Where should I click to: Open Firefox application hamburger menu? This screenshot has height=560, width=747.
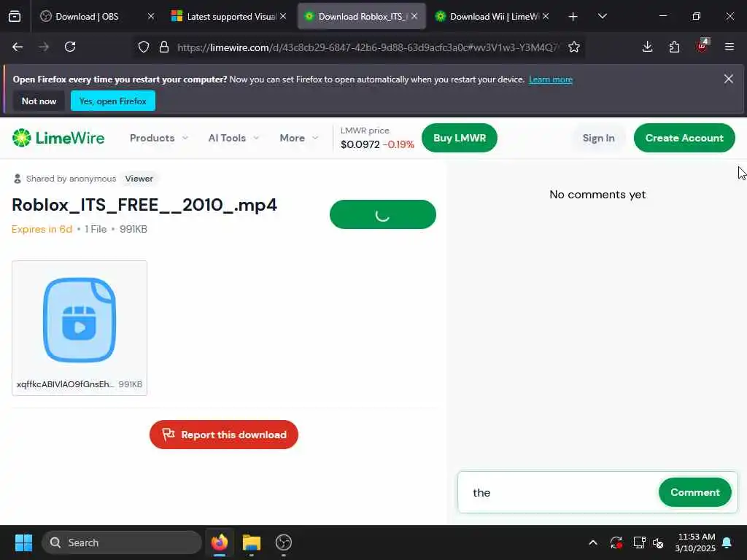pyautogui.click(x=729, y=47)
